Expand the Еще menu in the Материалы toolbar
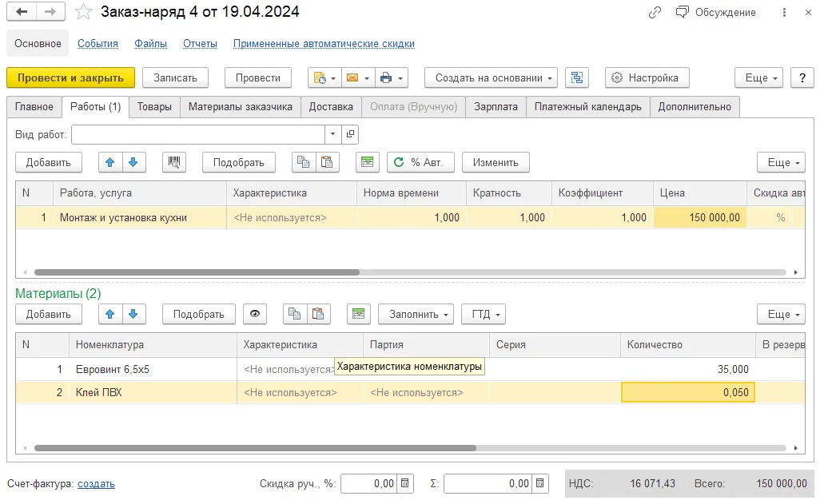The image size is (824, 504). tap(781, 314)
